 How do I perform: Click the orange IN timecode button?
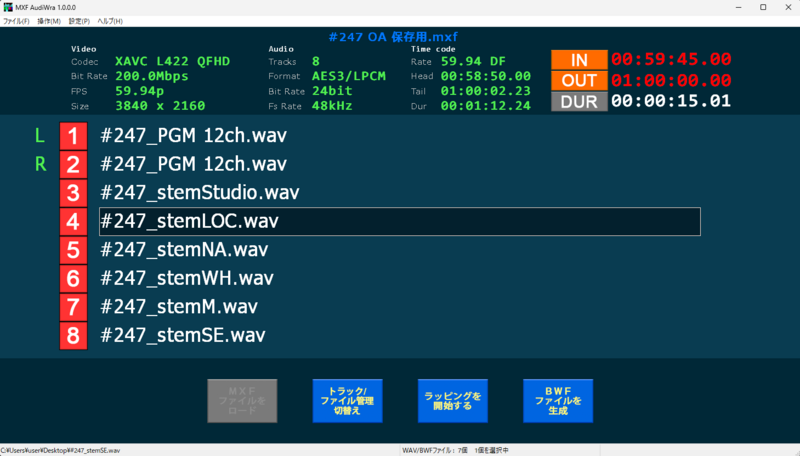(x=579, y=60)
